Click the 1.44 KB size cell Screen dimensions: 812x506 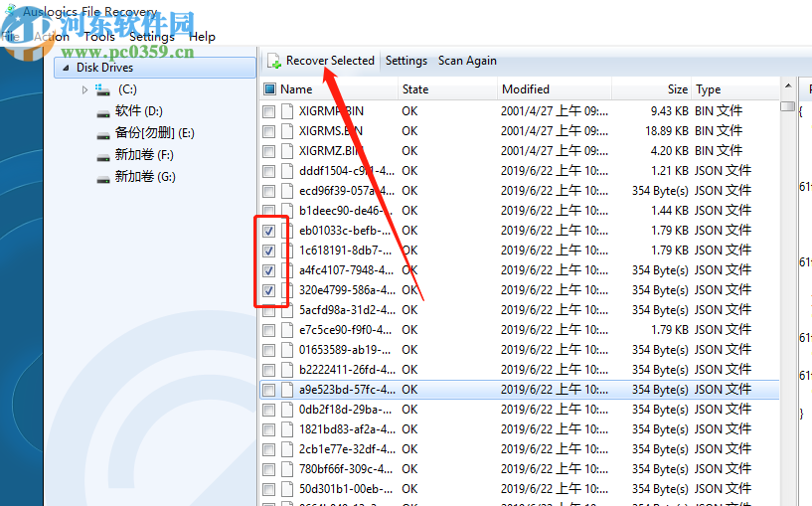670,211
